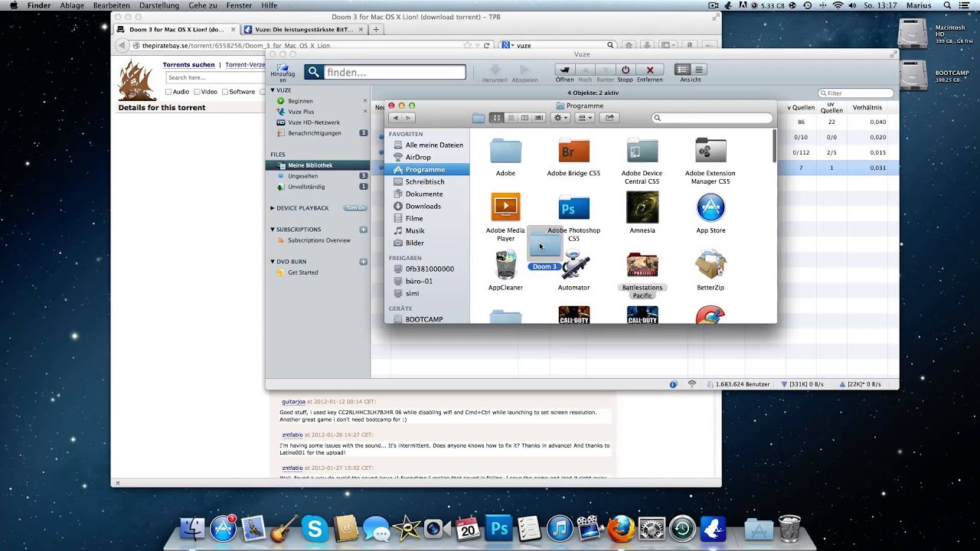Image resolution: width=980 pixels, height=551 pixels.
Task: Click Entfernen red X in Vuze toolbar
Action: click(x=650, y=70)
